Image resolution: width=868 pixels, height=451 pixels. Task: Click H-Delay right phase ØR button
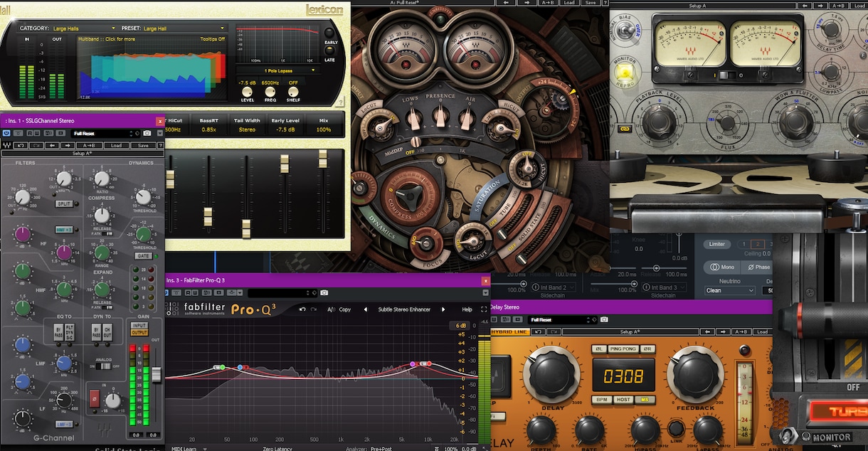(x=647, y=349)
